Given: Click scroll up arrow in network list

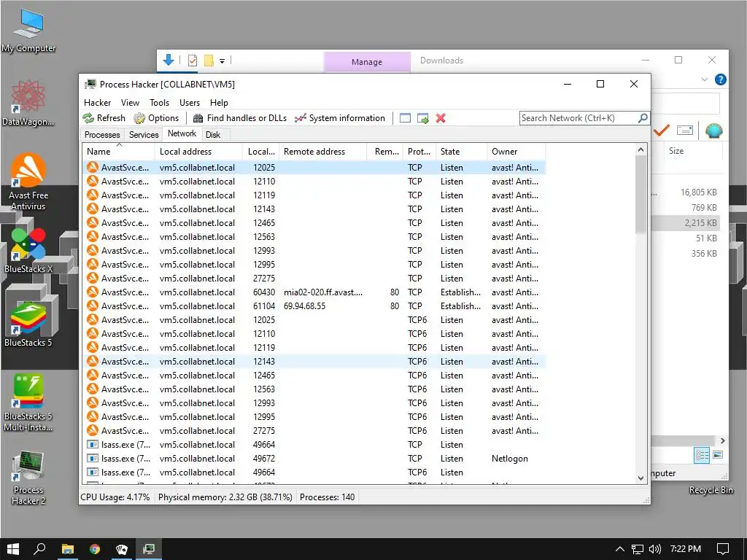Looking at the screenshot, I should [640, 149].
